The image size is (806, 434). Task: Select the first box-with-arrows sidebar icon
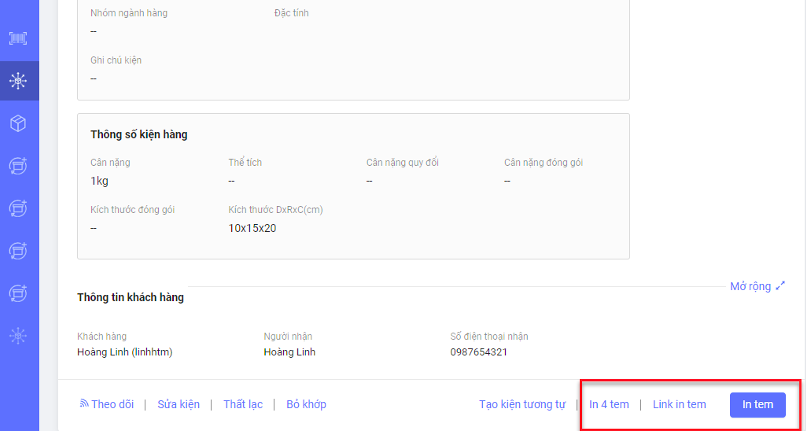point(18,165)
